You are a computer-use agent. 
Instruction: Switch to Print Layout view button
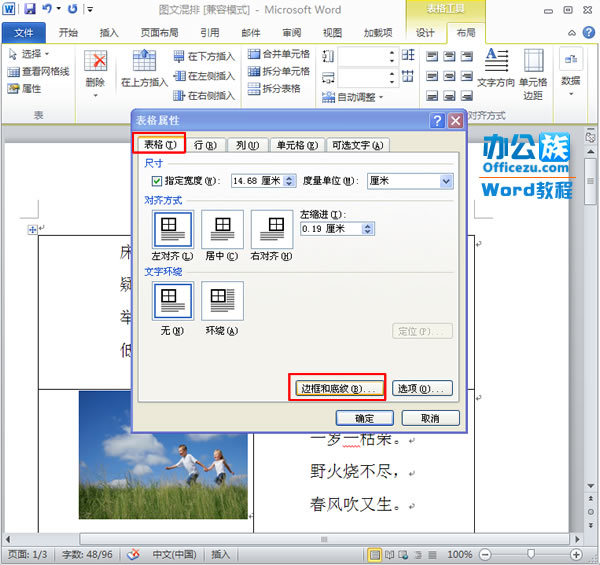tap(374, 554)
